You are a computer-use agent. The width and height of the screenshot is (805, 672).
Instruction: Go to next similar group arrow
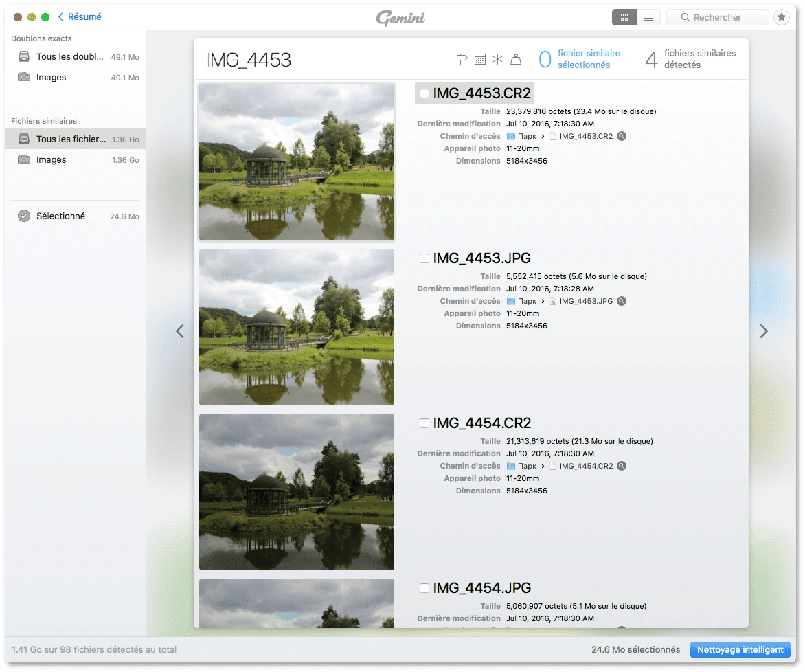tap(764, 331)
